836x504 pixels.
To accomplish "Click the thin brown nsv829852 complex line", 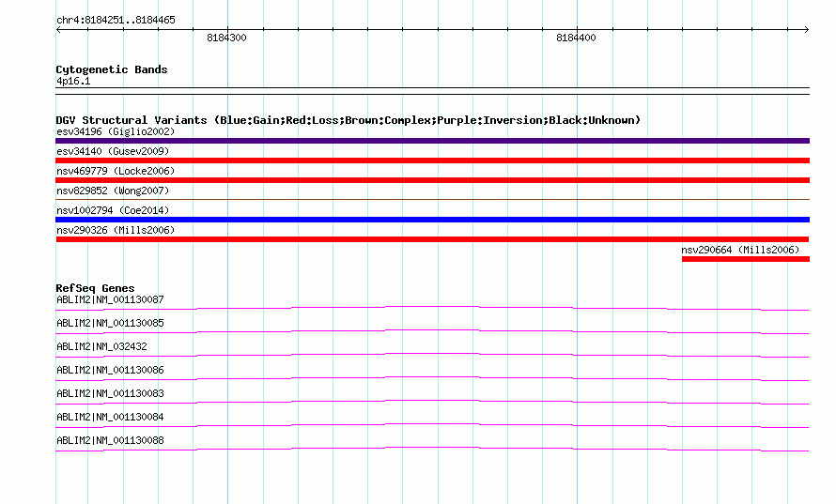I will (432, 199).
